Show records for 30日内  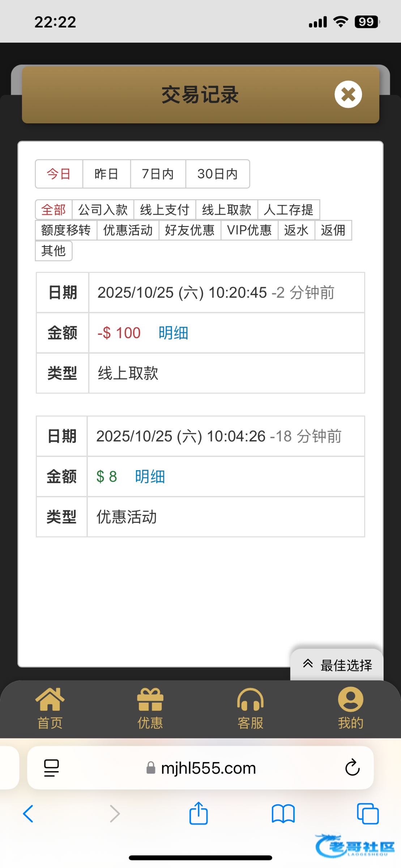coord(217,174)
